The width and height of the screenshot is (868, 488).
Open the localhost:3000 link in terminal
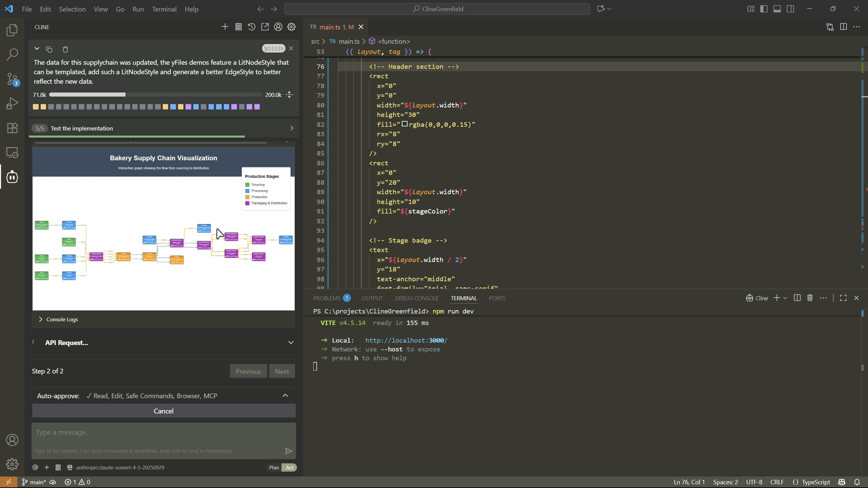pos(406,340)
